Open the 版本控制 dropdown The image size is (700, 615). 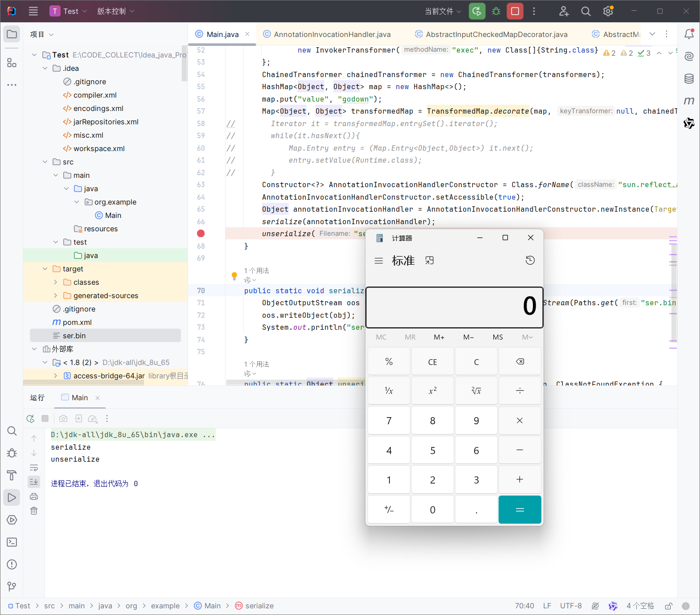(x=116, y=11)
